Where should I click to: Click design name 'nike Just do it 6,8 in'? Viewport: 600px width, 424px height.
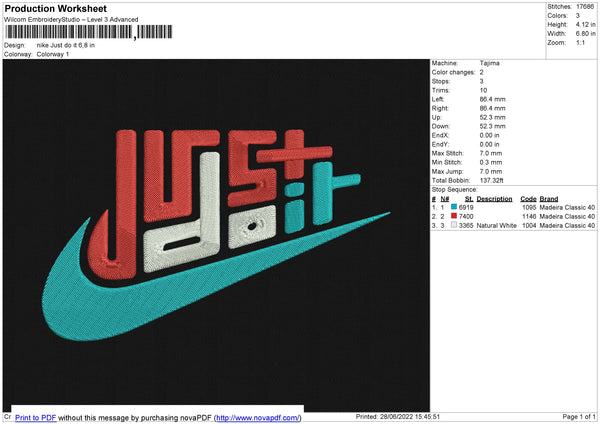(66, 45)
